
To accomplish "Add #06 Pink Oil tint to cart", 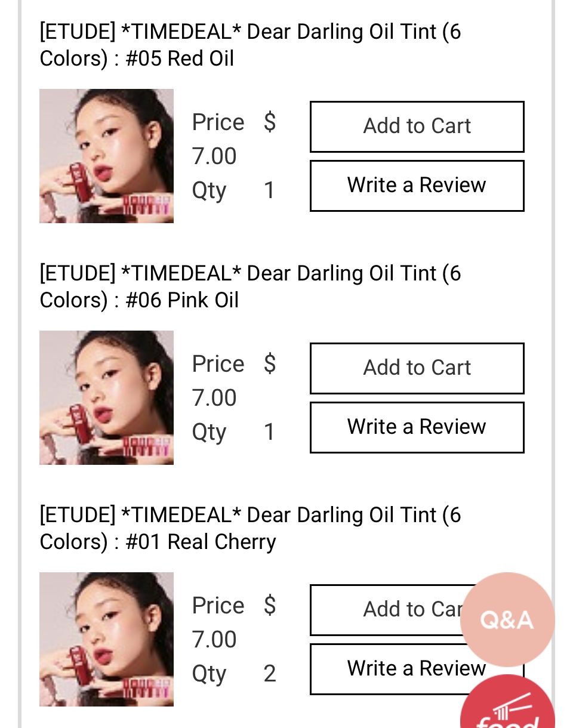I will click(x=417, y=368).
